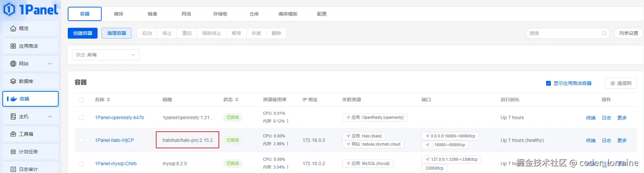This screenshot has width=644, height=173.
Task: Click the 启动 button
Action: point(147,33)
